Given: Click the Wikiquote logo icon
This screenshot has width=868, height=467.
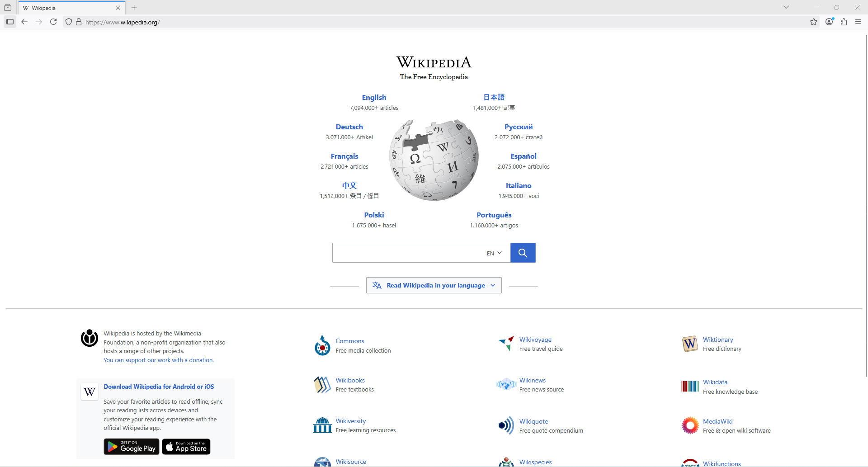Looking at the screenshot, I should click(506, 425).
